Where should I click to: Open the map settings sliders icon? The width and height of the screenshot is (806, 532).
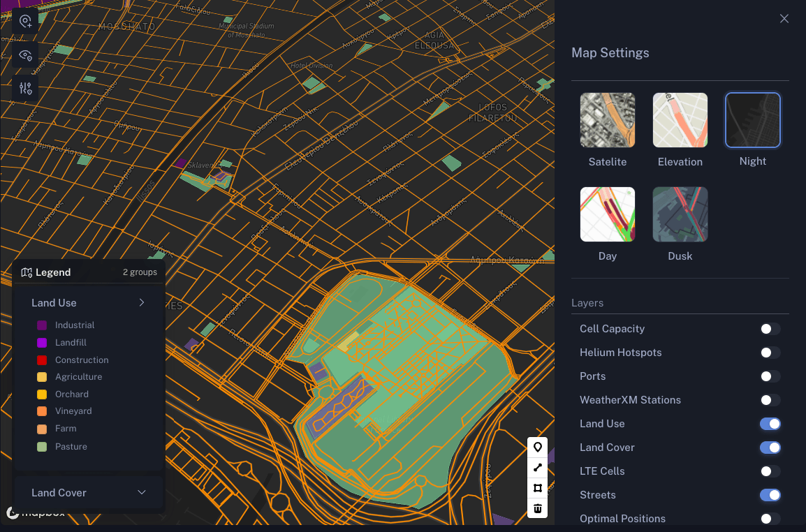click(26, 88)
